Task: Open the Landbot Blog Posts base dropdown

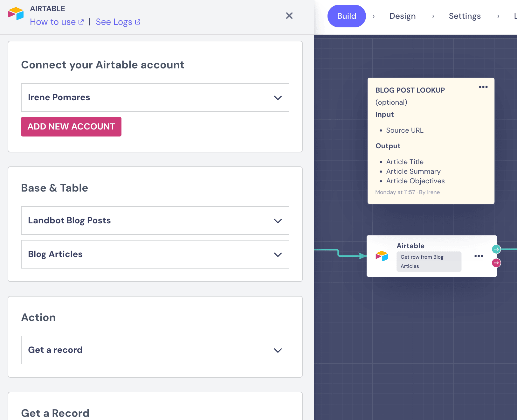Action: (x=155, y=220)
